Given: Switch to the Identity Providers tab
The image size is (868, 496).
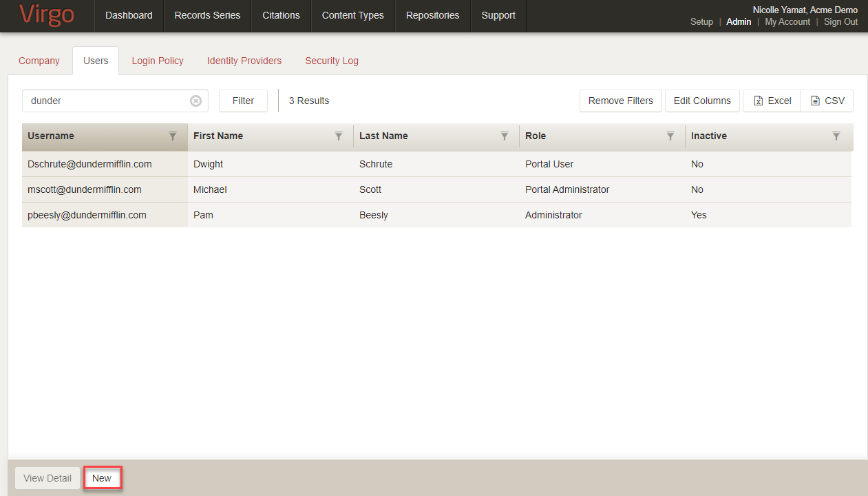Looking at the screenshot, I should point(244,61).
